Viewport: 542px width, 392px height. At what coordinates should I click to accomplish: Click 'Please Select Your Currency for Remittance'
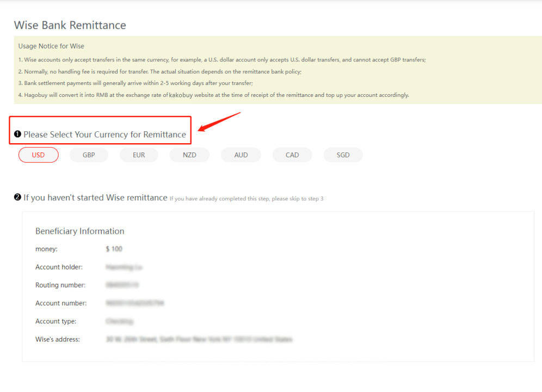pyautogui.click(x=104, y=134)
